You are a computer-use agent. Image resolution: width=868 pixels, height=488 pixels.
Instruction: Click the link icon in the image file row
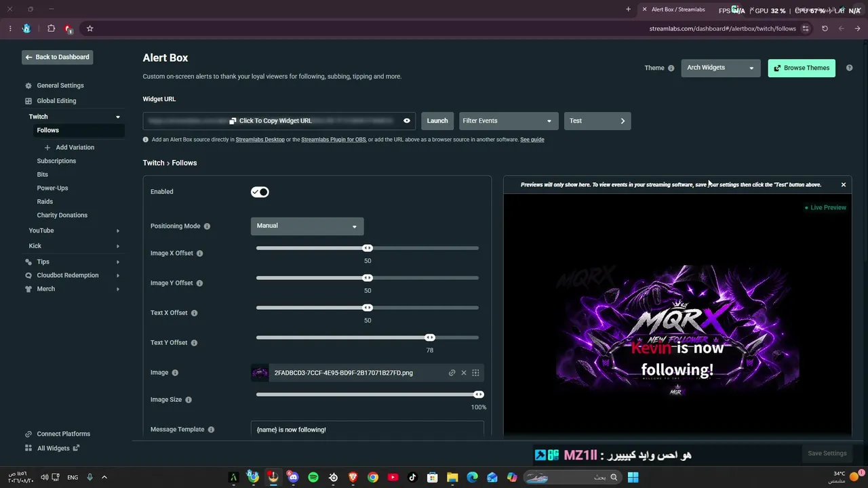pyautogui.click(x=452, y=373)
